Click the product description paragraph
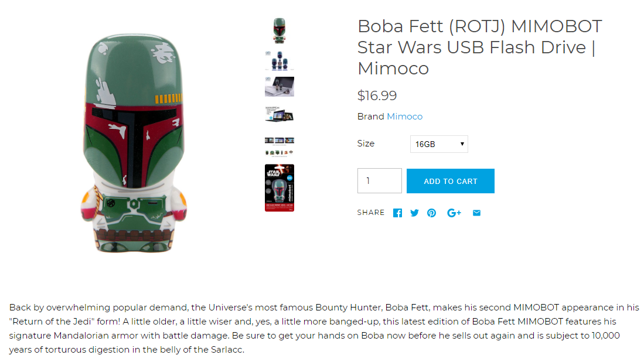 (322, 329)
